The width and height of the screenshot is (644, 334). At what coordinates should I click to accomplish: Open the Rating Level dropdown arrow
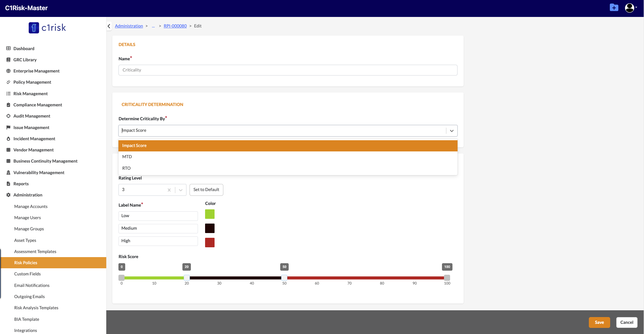pyautogui.click(x=181, y=190)
